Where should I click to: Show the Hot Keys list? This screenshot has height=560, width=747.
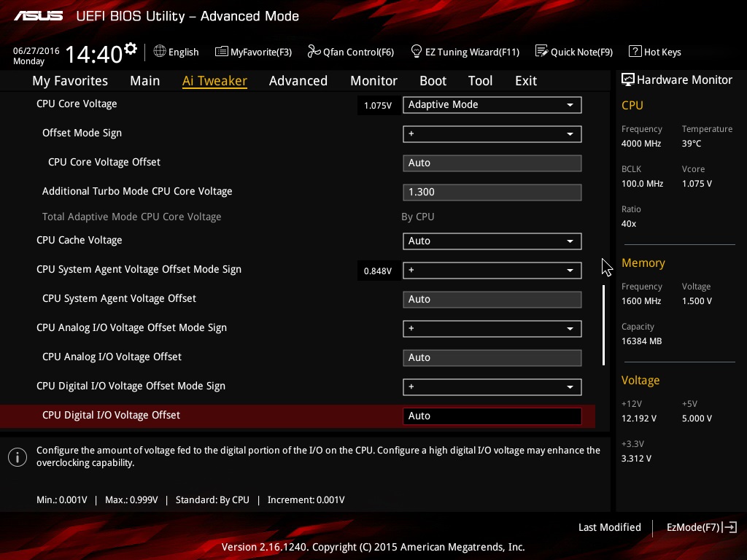(655, 52)
